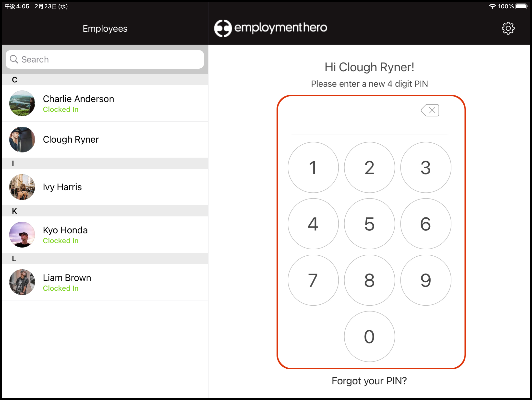Tap Charlie Anderson's profile photo

pos(22,103)
